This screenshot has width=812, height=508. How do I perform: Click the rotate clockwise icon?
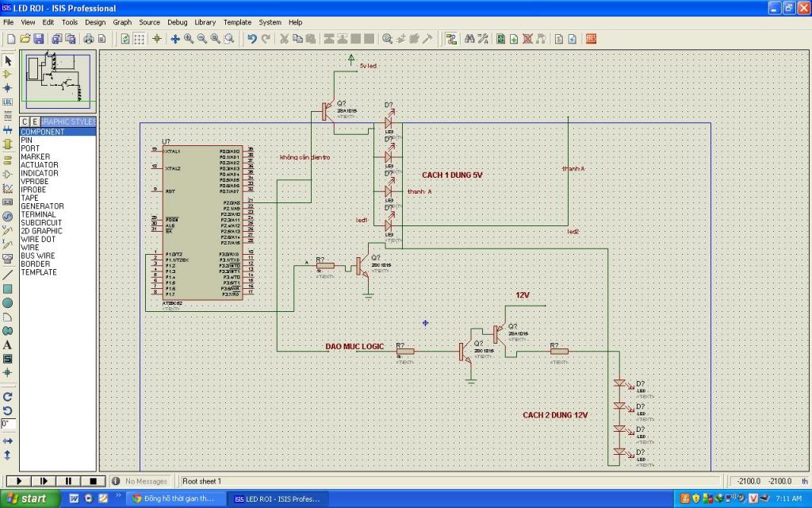[8, 396]
